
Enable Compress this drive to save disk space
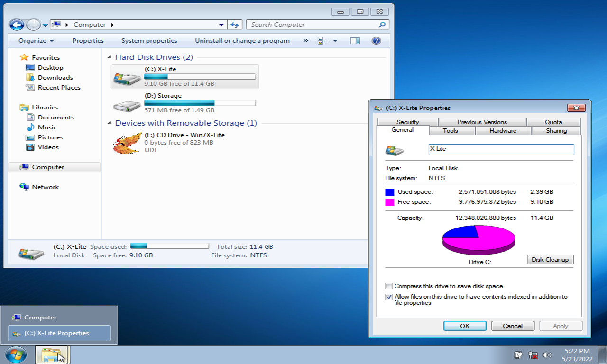[x=389, y=286]
